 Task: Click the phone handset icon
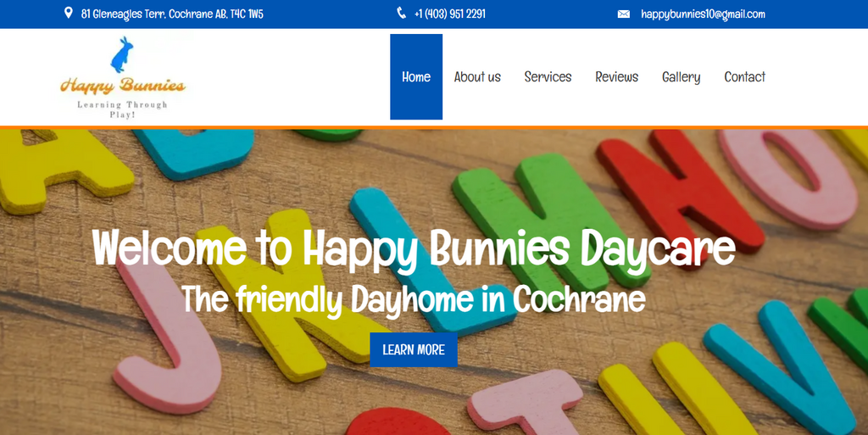[x=402, y=14]
